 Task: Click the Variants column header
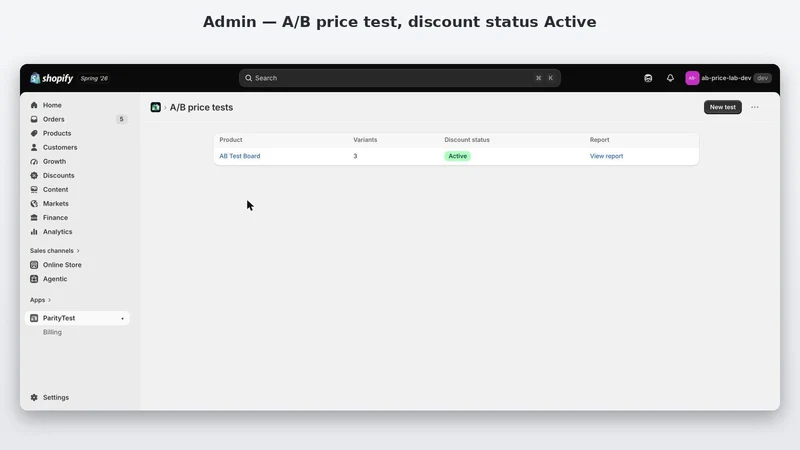pos(365,140)
